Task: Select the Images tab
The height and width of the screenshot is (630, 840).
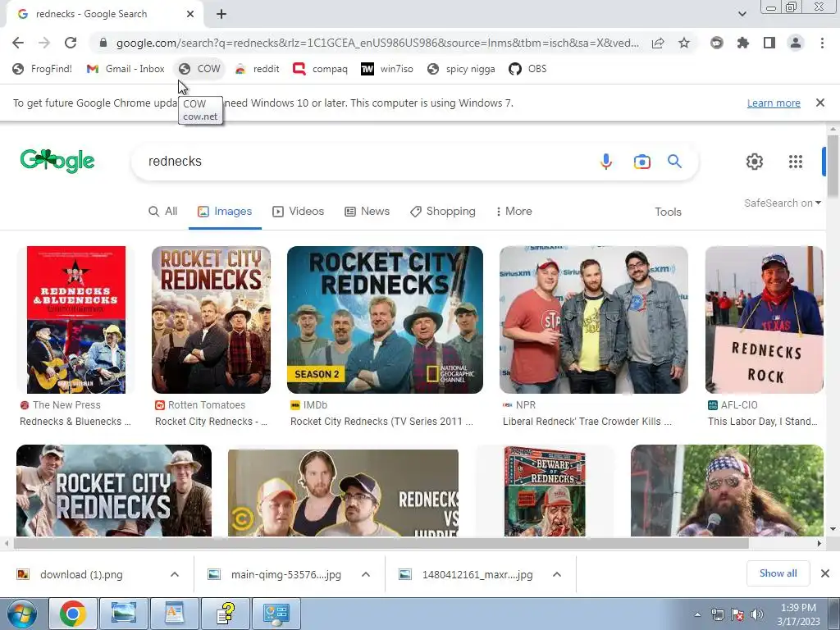Action: 225,211
